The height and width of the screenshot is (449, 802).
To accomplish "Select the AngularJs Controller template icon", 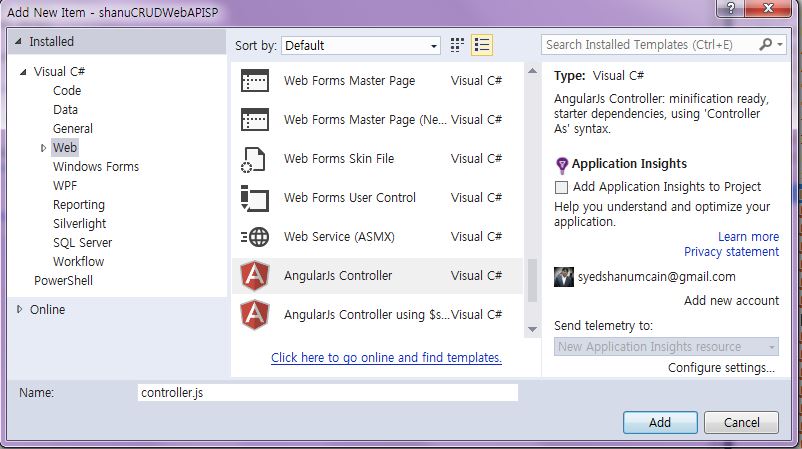I will point(255,276).
